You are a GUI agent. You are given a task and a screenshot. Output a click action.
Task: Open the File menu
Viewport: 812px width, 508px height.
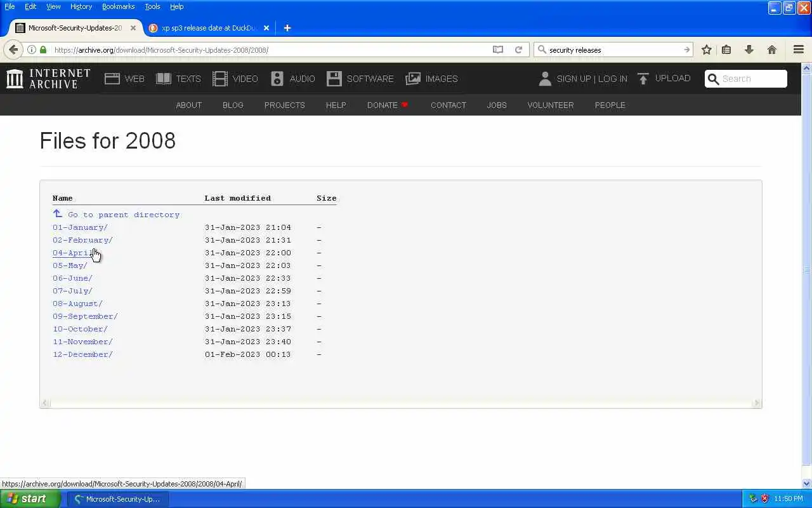click(x=10, y=6)
